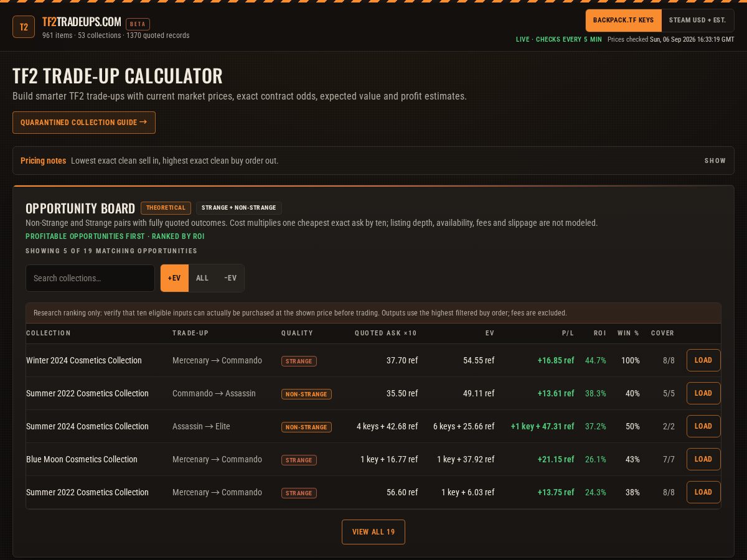This screenshot has width=747, height=560.
Task: Click the Strange + Non-Strange badge
Action: point(239,208)
